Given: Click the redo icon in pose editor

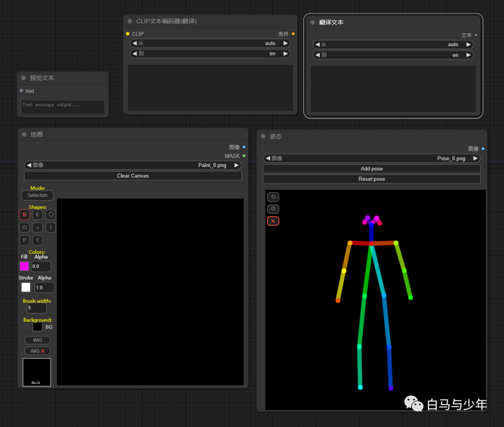Looking at the screenshot, I should pos(273,209).
